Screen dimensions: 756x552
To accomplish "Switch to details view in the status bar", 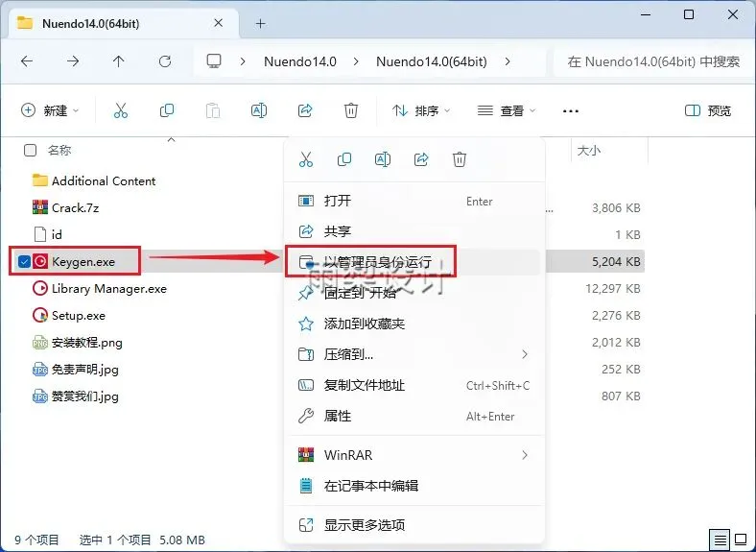I will point(721,540).
